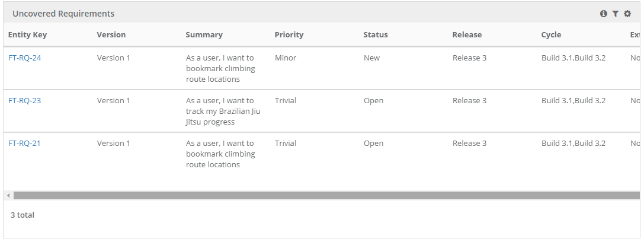Click the horizontal scrollbar track
The width and height of the screenshot is (644, 242).
[326, 195]
